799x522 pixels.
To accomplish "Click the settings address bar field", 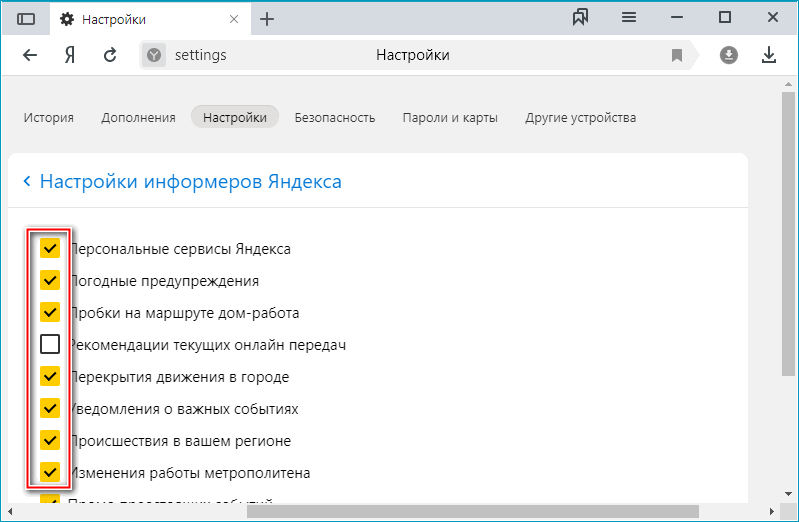I will coord(417,55).
